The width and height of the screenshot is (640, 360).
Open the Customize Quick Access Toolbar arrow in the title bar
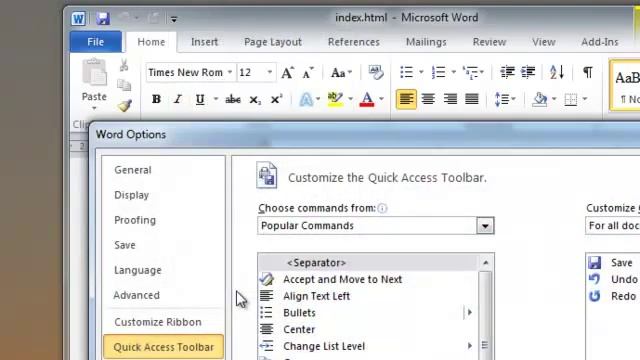[174, 19]
